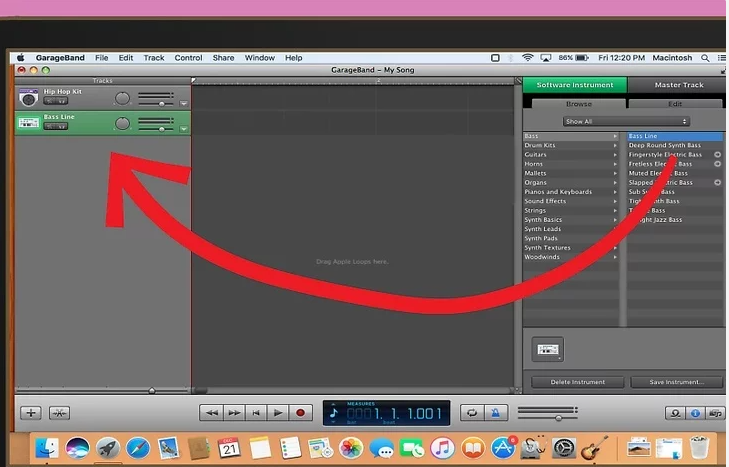Select the Synth Leads category

(571, 229)
